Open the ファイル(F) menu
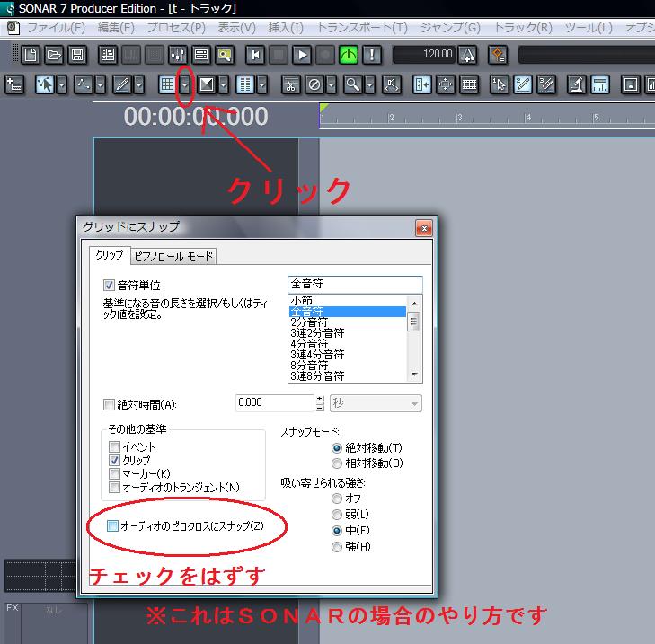The height and width of the screenshot is (644, 655). click(57, 28)
